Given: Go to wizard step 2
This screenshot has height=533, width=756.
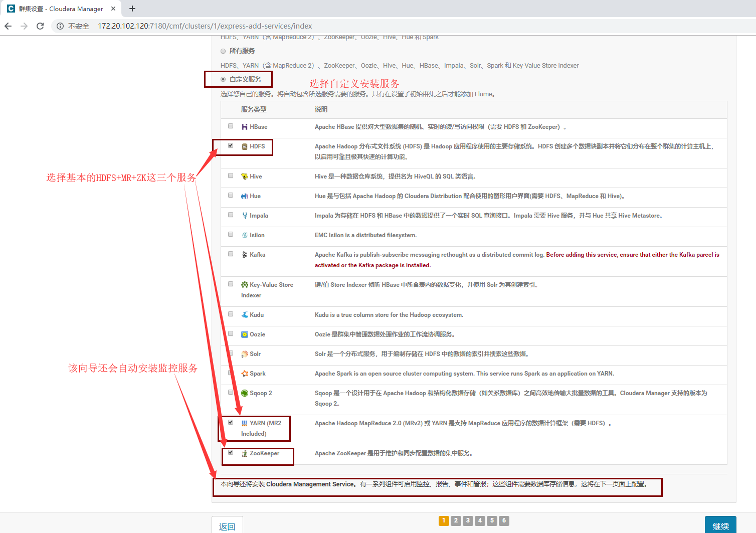Looking at the screenshot, I should pyautogui.click(x=456, y=520).
